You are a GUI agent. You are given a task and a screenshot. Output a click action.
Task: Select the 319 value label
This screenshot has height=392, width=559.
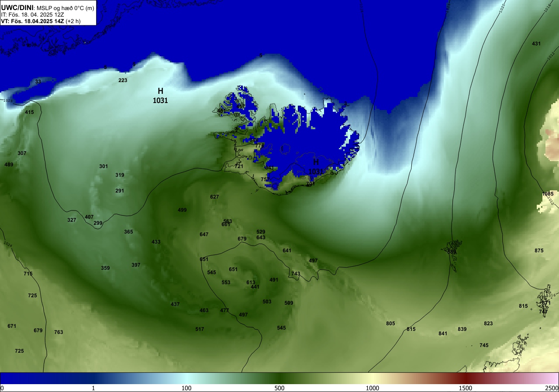point(120,175)
